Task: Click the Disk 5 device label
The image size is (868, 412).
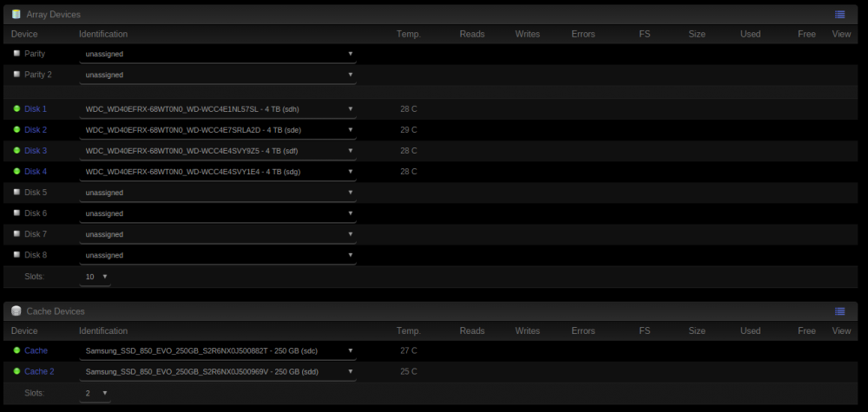Action: pyautogui.click(x=36, y=193)
